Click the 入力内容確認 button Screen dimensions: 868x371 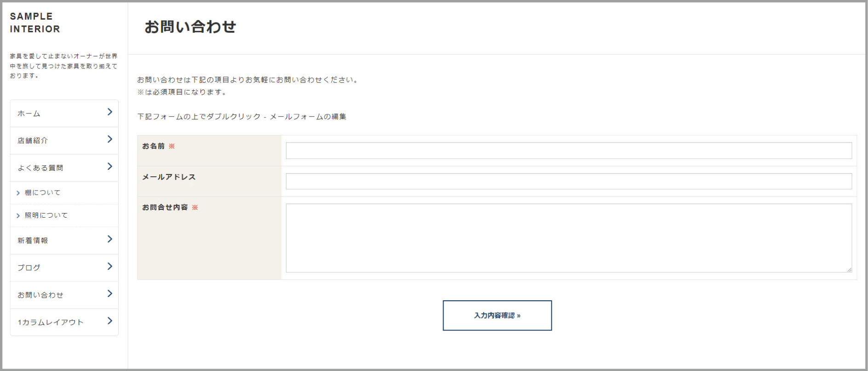tap(497, 315)
